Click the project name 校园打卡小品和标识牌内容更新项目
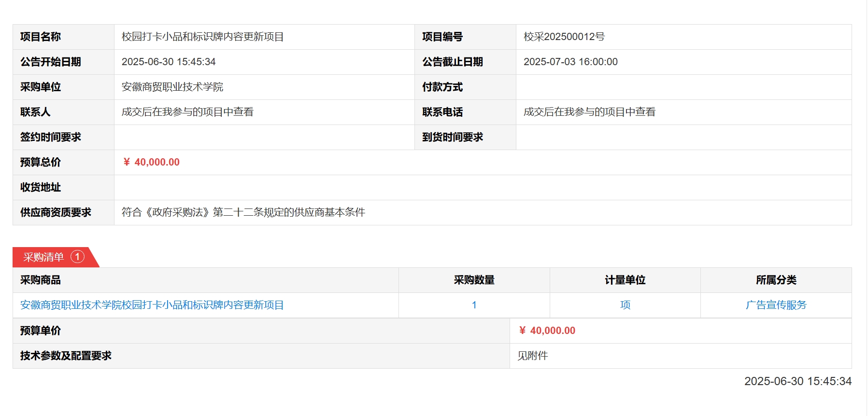The height and width of the screenshot is (416, 868). click(x=202, y=37)
